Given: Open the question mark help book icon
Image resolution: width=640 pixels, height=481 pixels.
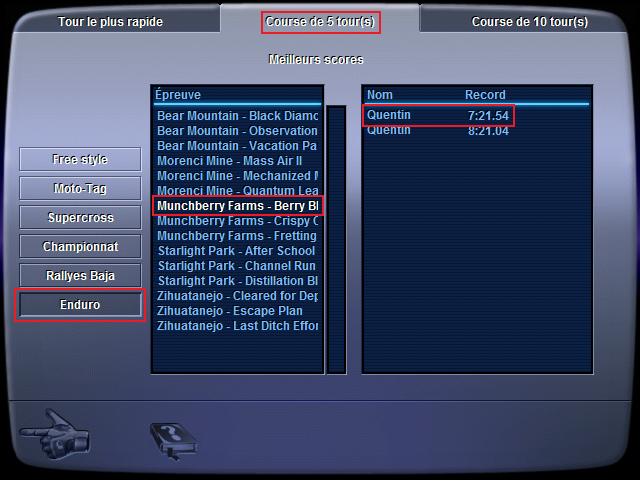Looking at the screenshot, I should coord(174,441).
